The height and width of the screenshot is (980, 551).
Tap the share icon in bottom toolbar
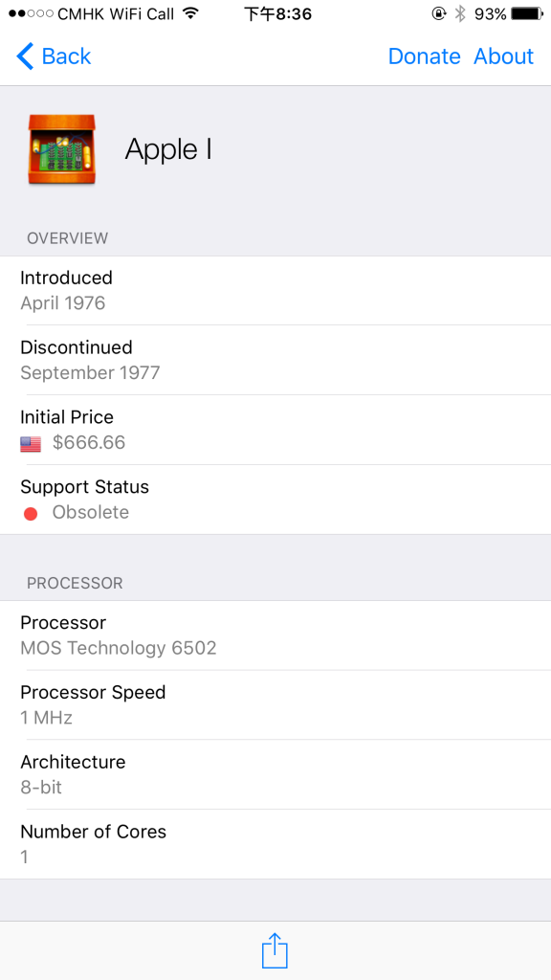tap(275, 950)
